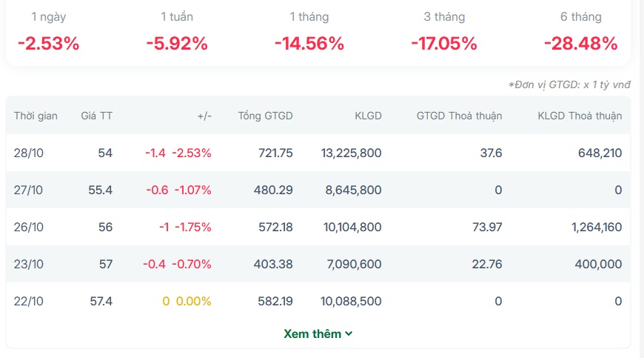Select the 1 ngày performance figure
This screenshot has width=644, height=358.
pos(48,44)
